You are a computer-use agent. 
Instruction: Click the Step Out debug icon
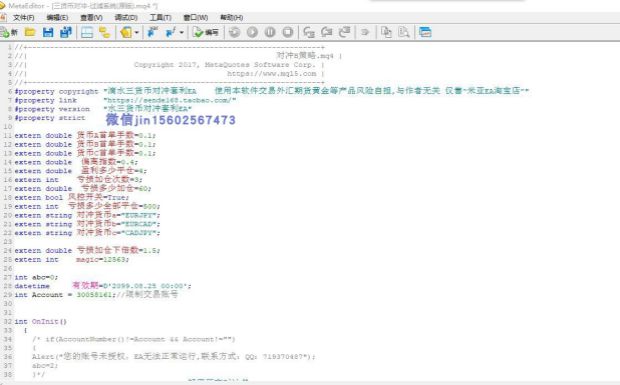[344, 32]
